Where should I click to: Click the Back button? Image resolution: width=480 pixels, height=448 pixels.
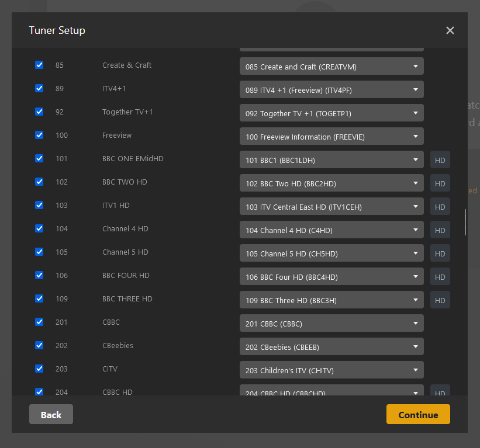point(51,414)
